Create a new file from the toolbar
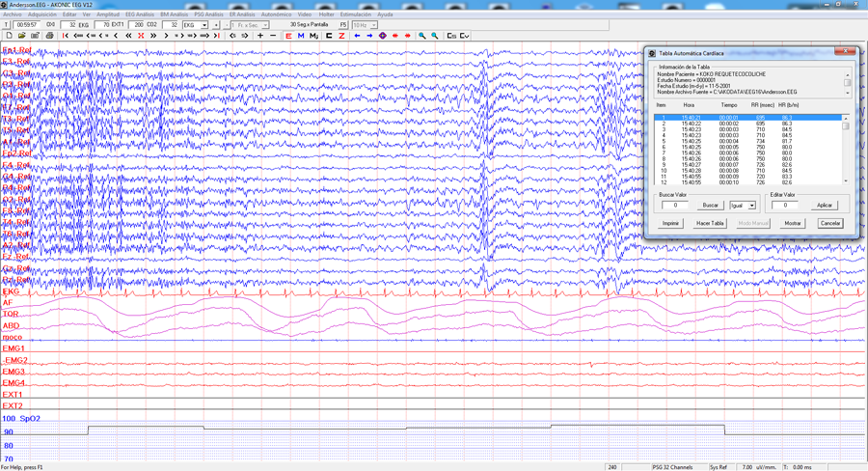The height and width of the screenshot is (471, 868). click(x=9, y=36)
